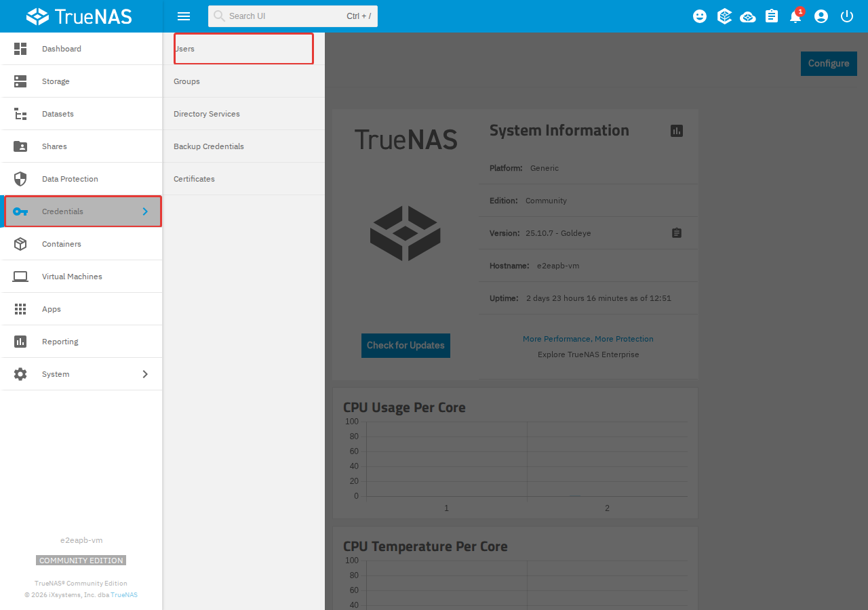Click Edition value Community
This screenshot has height=610, width=868.
coord(546,201)
